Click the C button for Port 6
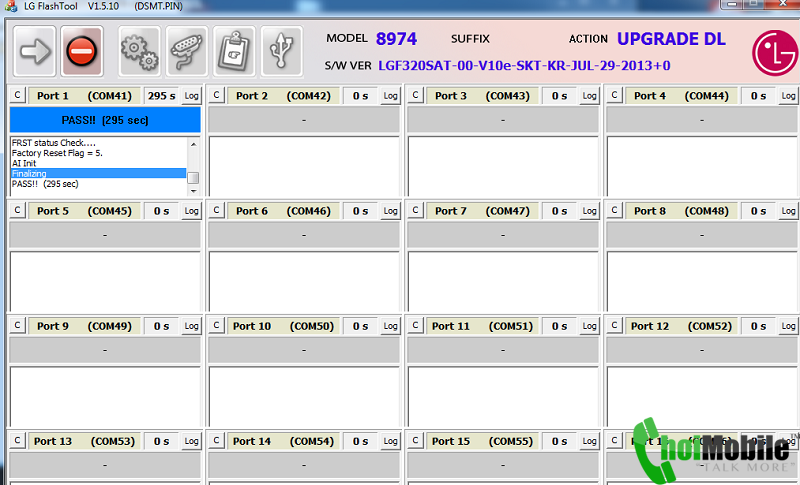This screenshot has width=800, height=485. click(216, 211)
